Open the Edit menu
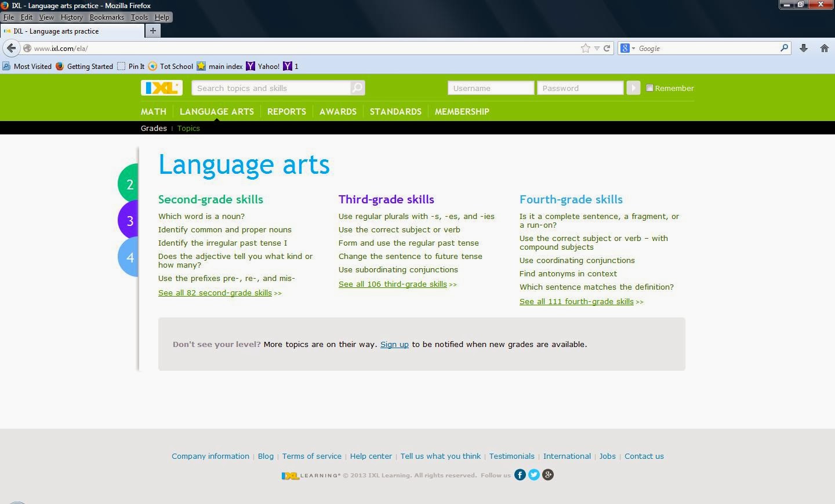The width and height of the screenshot is (835, 504). (x=27, y=17)
